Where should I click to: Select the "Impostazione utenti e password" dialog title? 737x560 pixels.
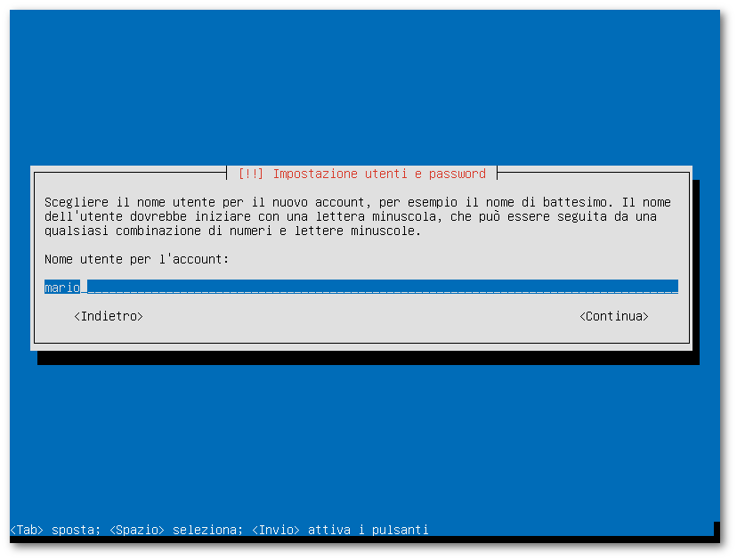coord(379,174)
